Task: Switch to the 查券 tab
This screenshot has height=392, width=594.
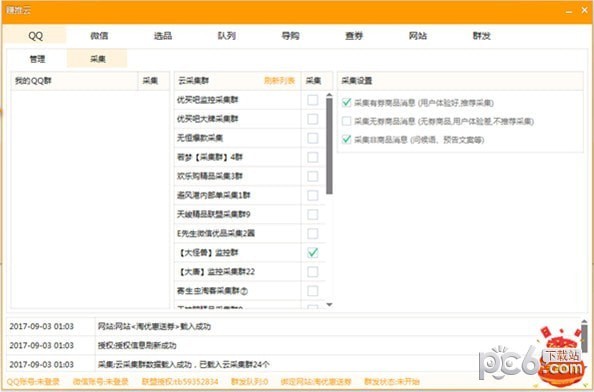Action: click(x=354, y=36)
